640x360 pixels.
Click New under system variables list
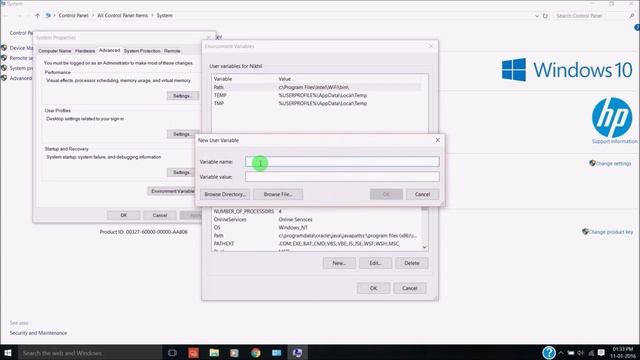339,263
